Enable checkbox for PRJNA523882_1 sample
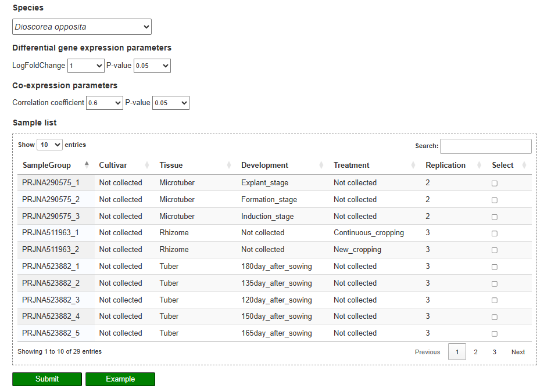Screen dimensions: 551x392 point(495,267)
